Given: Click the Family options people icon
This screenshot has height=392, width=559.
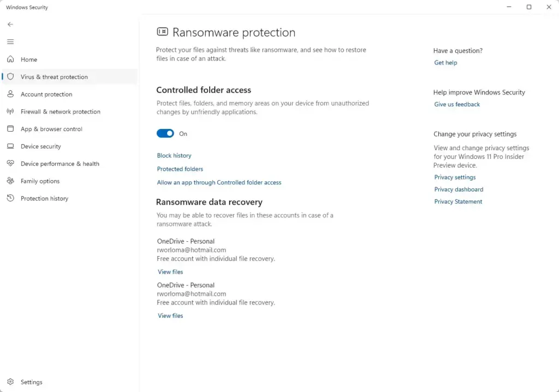Looking at the screenshot, I should click(x=10, y=181).
